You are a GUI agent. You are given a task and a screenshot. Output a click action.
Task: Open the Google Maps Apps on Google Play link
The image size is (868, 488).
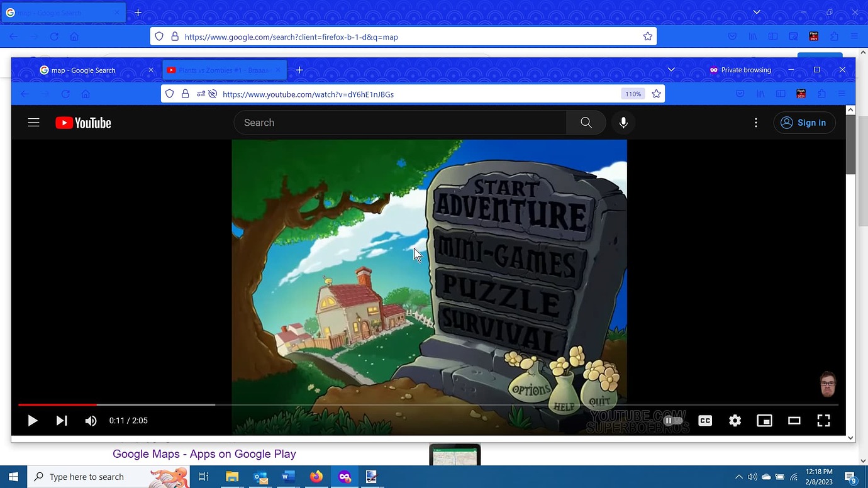[x=204, y=453]
